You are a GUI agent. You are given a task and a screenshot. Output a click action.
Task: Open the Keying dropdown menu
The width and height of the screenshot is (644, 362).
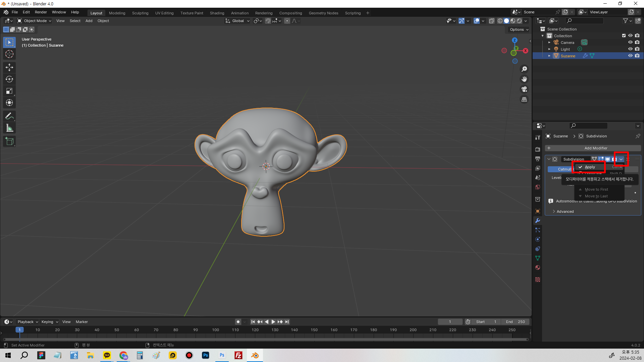tap(50, 322)
